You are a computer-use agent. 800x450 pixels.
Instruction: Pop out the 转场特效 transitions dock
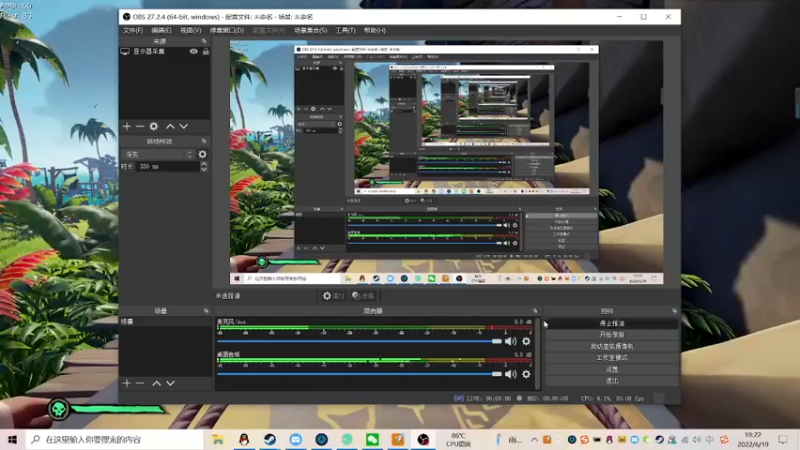(204, 141)
